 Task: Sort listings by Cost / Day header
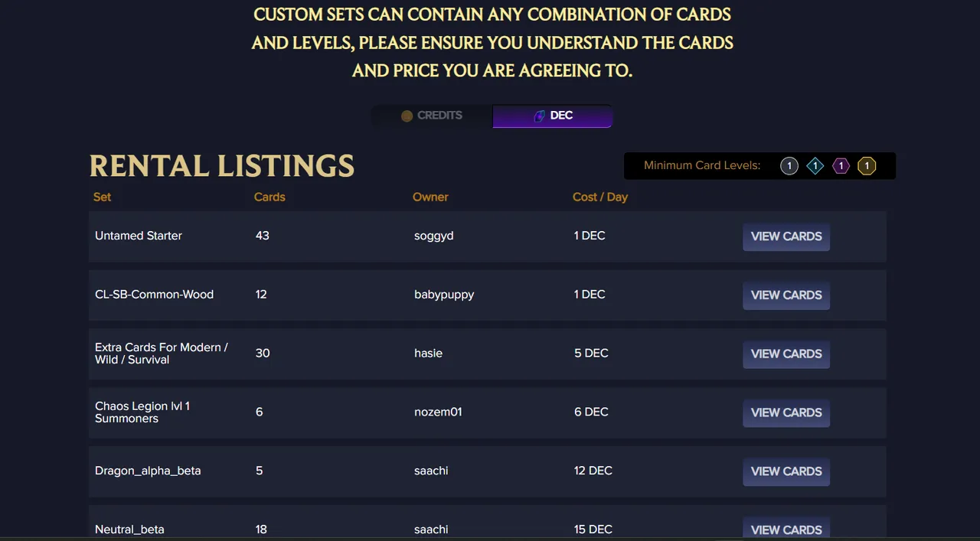tap(600, 197)
